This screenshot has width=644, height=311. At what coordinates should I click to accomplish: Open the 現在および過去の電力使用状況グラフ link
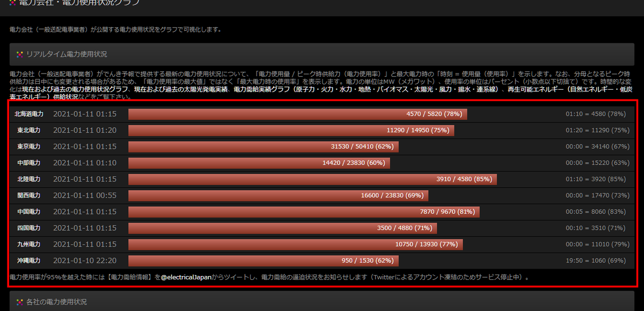pos(75,89)
